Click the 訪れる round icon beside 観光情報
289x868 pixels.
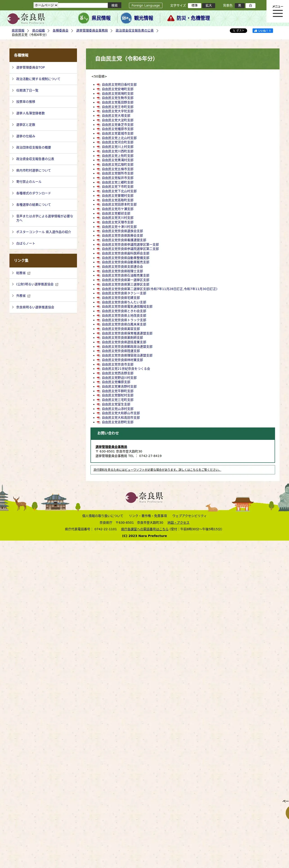coord(126,18)
